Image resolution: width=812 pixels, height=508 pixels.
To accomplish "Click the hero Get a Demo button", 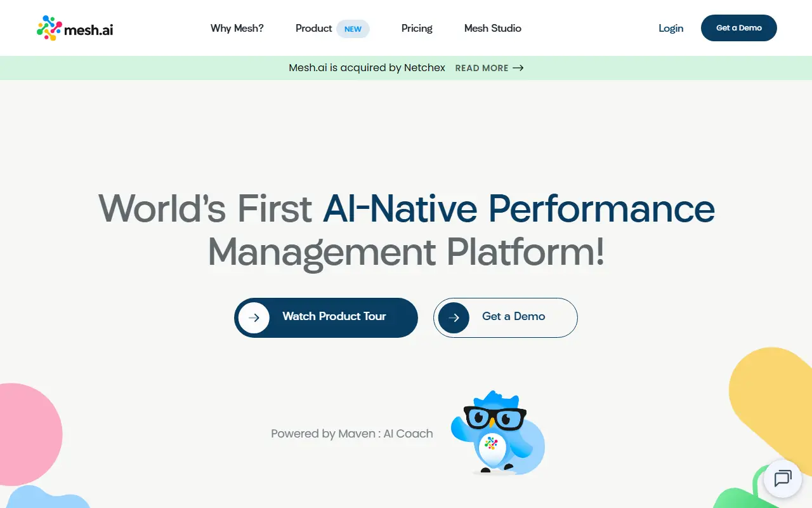I will tap(506, 317).
